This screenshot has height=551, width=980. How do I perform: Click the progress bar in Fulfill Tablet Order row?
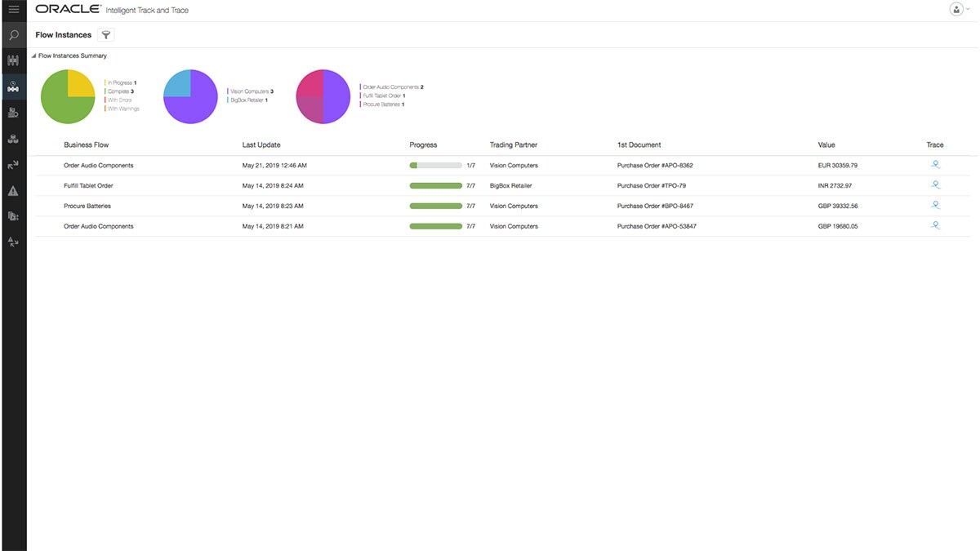pos(436,185)
